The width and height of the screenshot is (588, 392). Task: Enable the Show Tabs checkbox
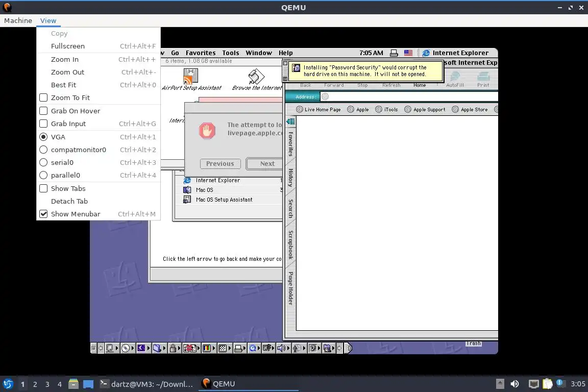point(43,188)
